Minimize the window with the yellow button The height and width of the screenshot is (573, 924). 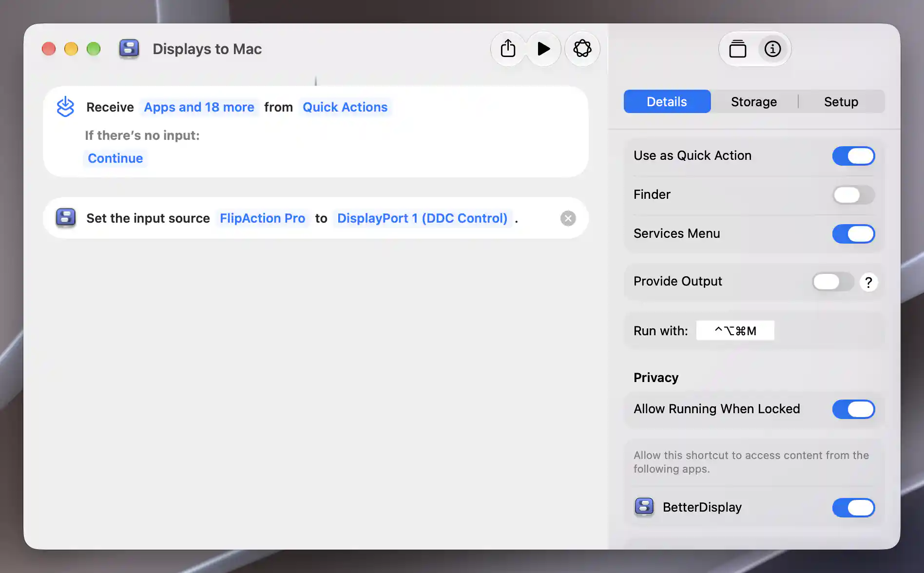tap(71, 49)
